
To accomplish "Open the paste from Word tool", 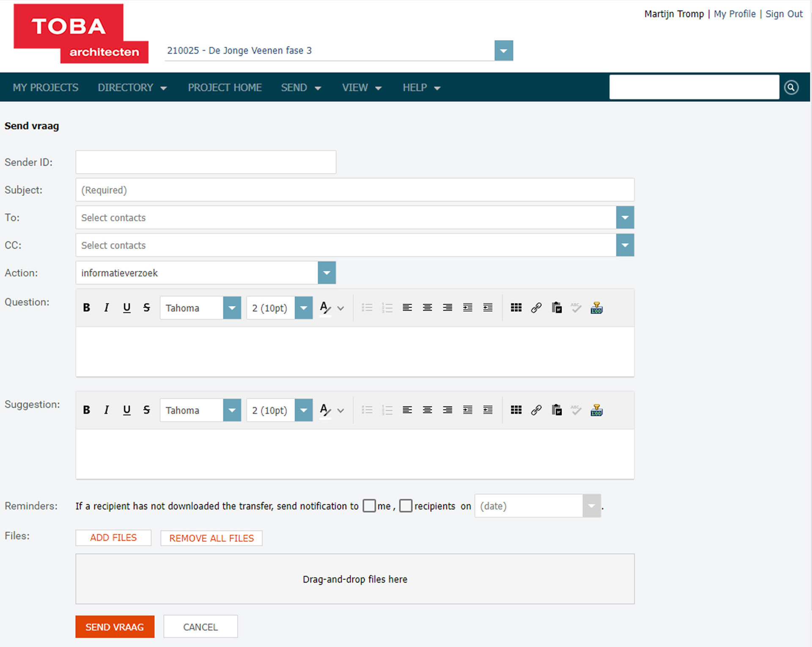I will click(x=557, y=308).
